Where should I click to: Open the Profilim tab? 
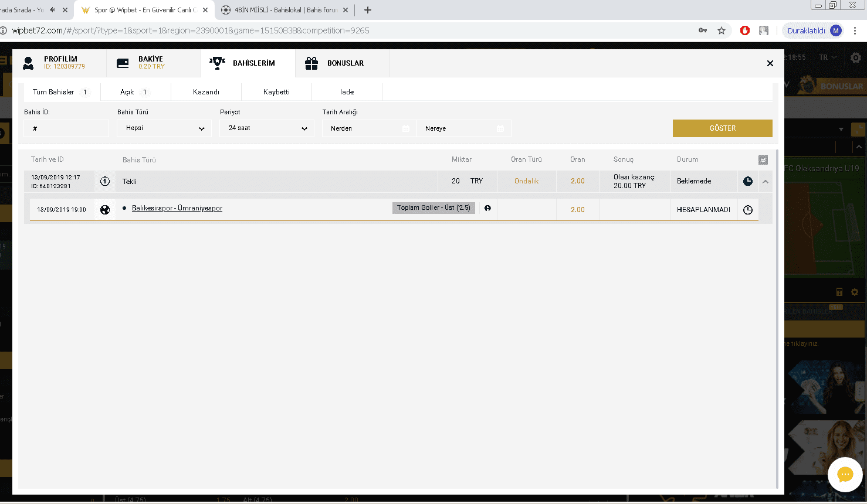(59, 63)
